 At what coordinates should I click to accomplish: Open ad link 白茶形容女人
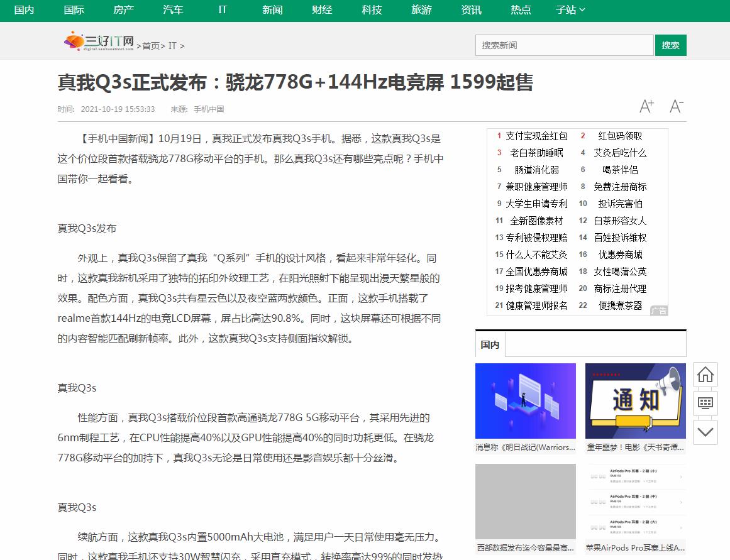(x=620, y=221)
